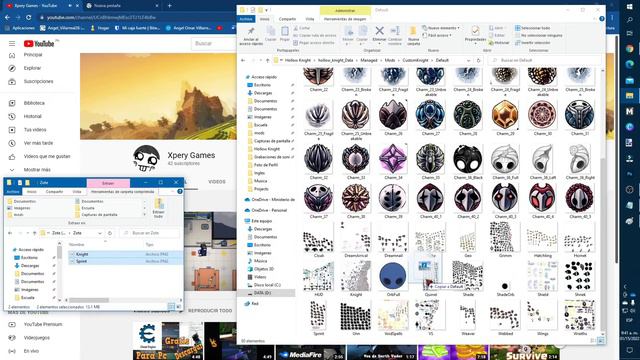Open Propiedades icon in the ribbon
640x360 pixels.
pyautogui.click(x=475, y=31)
